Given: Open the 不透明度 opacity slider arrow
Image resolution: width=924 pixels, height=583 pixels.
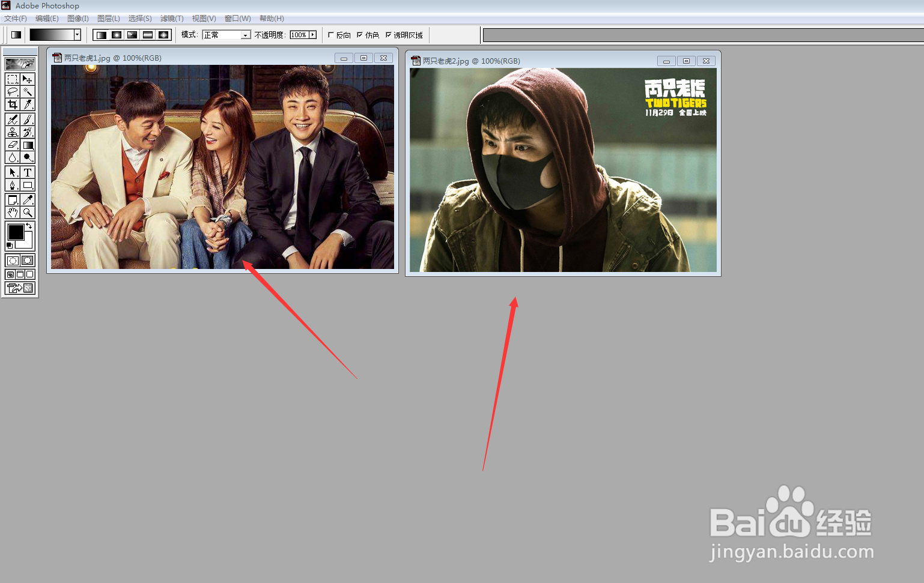Looking at the screenshot, I should point(312,35).
